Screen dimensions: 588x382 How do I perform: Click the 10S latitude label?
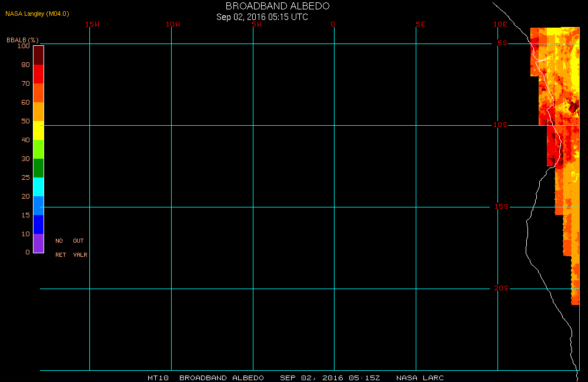pyautogui.click(x=500, y=125)
